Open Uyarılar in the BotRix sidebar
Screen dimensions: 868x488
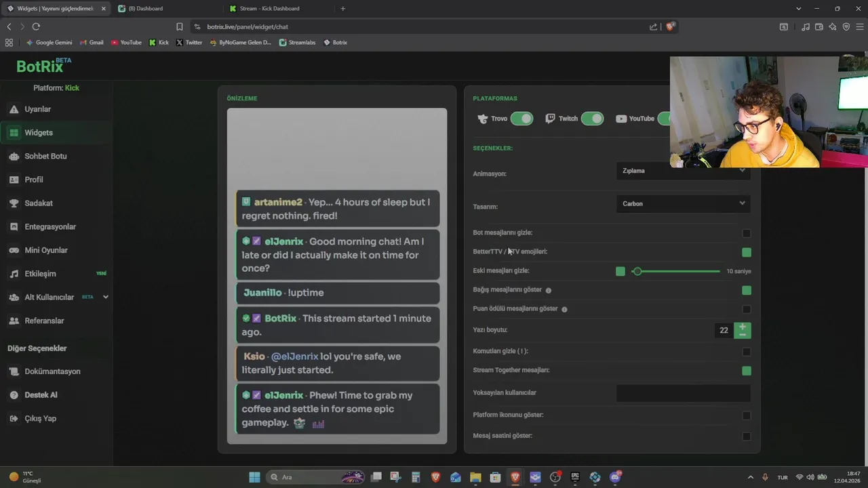click(x=37, y=109)
